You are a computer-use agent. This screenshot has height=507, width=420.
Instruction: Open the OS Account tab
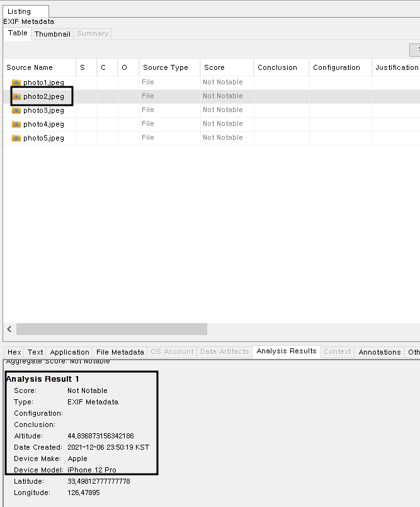click(172, 352)
